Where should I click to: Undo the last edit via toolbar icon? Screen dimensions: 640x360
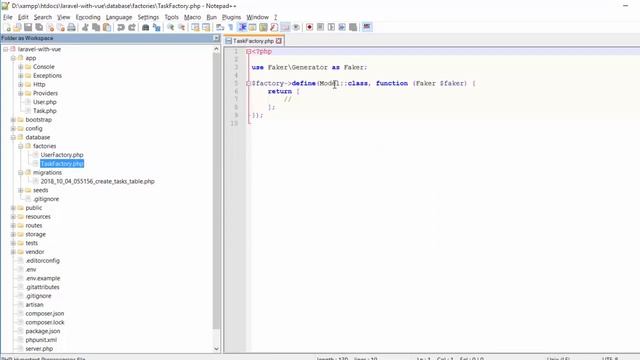[x=121, y=27]
